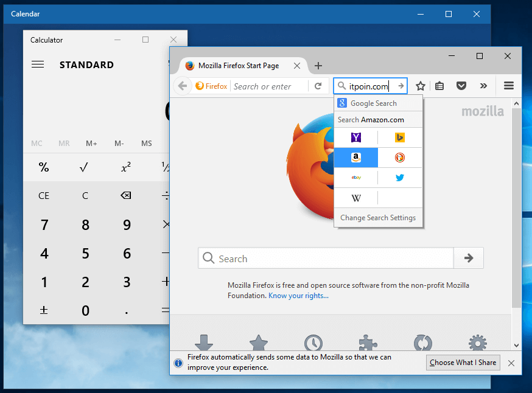The width and height of the screenshot is (532, 393).
Task: Maximize the Calendar window
Action: click(448, 14)
